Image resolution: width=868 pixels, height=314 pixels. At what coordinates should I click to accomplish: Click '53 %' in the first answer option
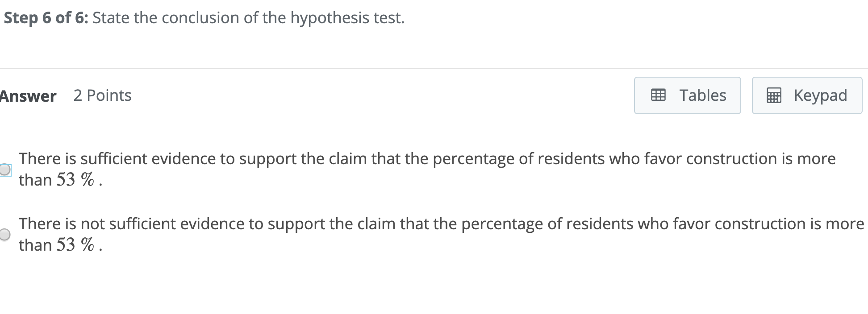[x=75, y=180]
